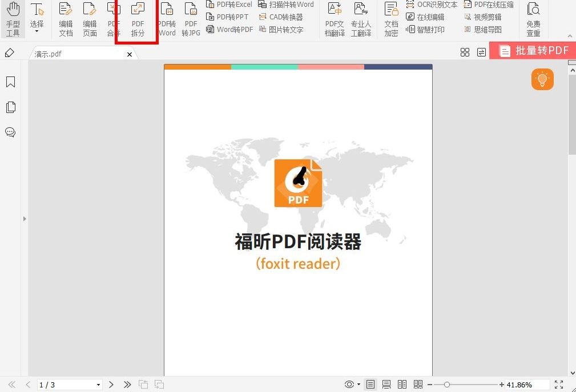Expand the 选择 tool dropdown arrow
576x392 pixels.
point(37,31)
